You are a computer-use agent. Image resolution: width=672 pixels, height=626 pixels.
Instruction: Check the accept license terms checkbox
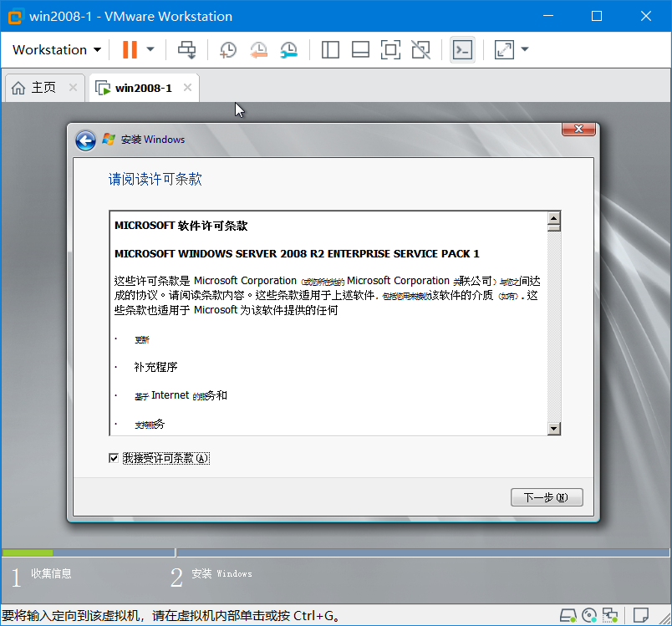pyautogui.click(x=114, y=458)
